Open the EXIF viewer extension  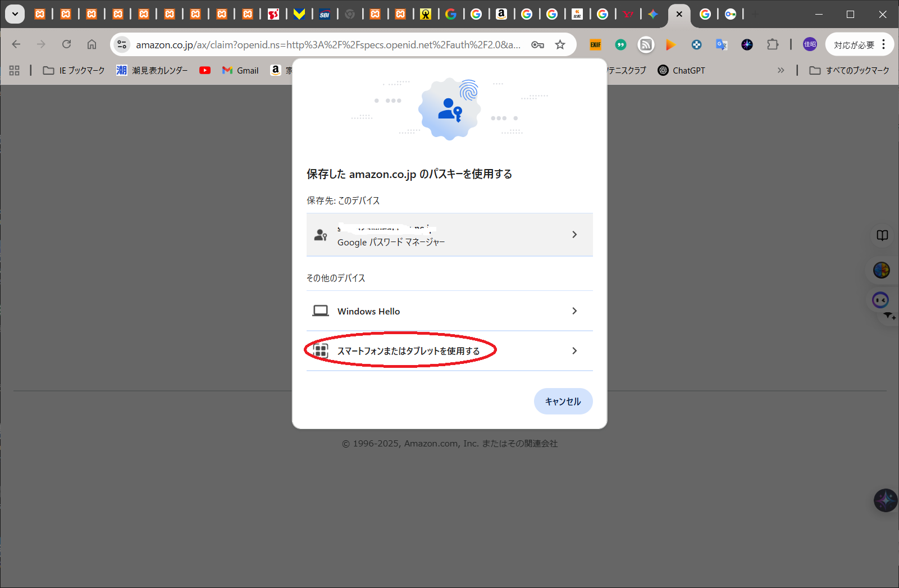pyautogui.click(x=595, y=45)
